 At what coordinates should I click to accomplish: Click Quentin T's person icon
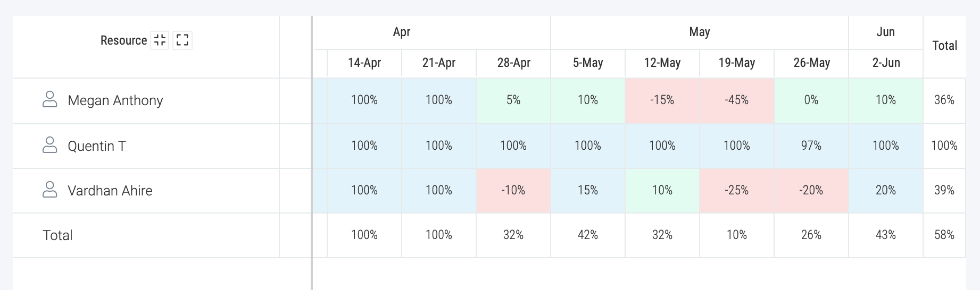click(50, 146)
